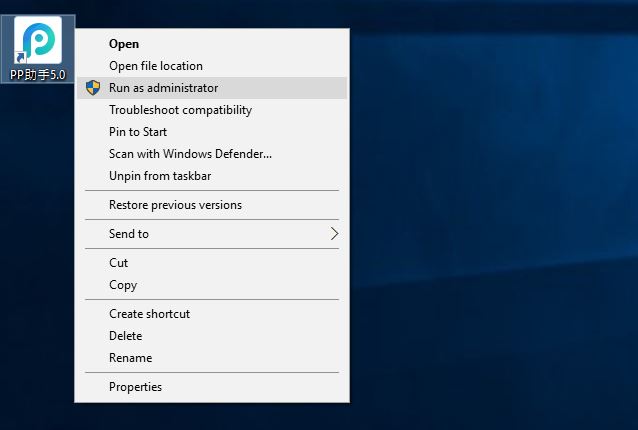Click the PP助手5.0 icon label text
The image size is (638, 430).
tap(38, 74)
